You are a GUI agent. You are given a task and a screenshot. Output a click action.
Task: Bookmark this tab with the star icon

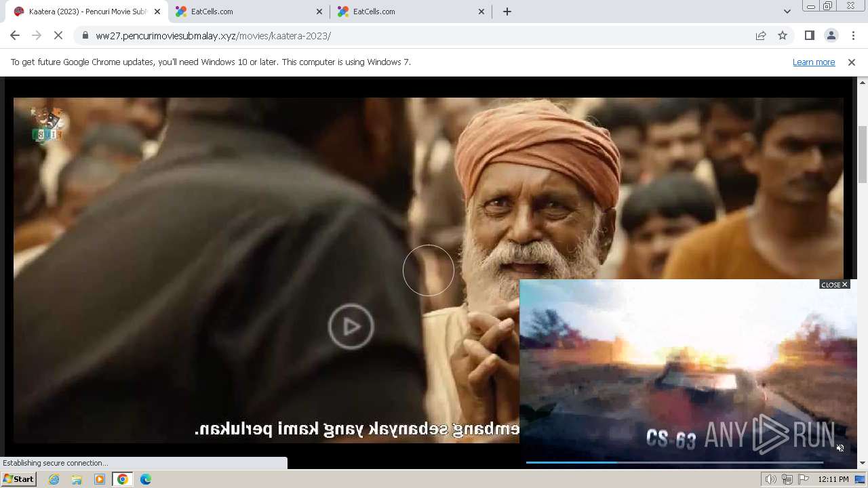pyautogui.click(x=783, y=36)
